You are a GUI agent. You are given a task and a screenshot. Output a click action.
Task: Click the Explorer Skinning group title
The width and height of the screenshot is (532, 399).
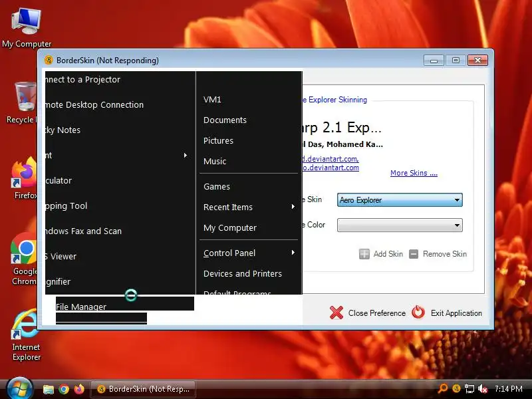coord(334,100)
